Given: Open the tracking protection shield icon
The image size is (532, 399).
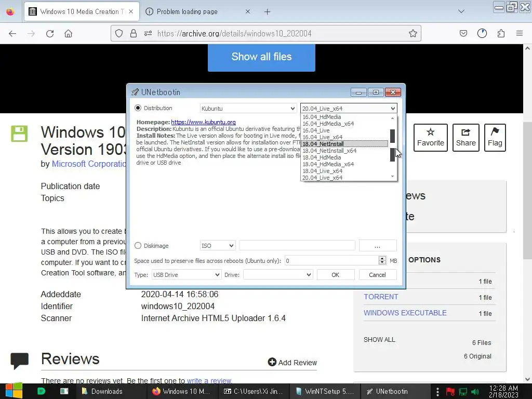Looking at the screenshot, I should [119, 33].
